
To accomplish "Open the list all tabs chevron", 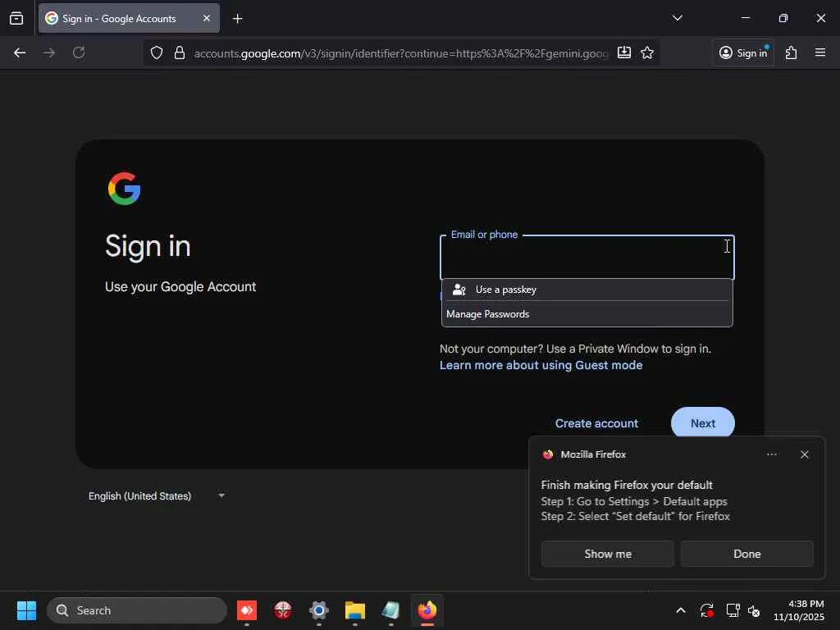I will (x=677, y=18).
